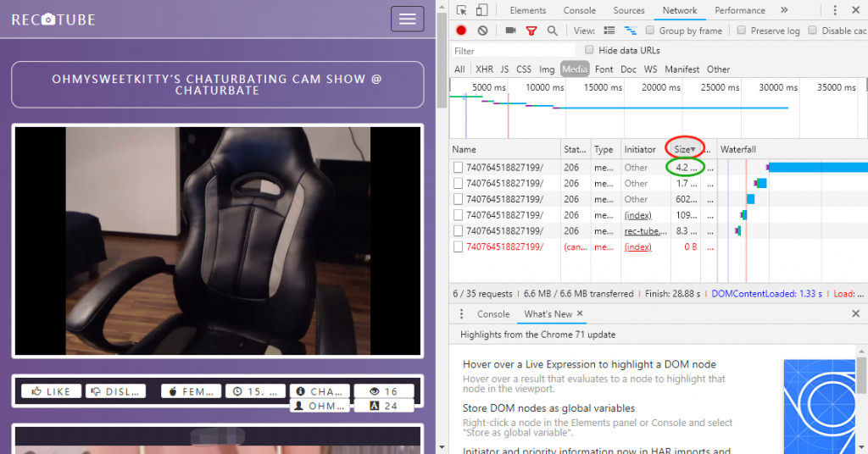
Task: Select the Network tab
Action: pos(680,10)
